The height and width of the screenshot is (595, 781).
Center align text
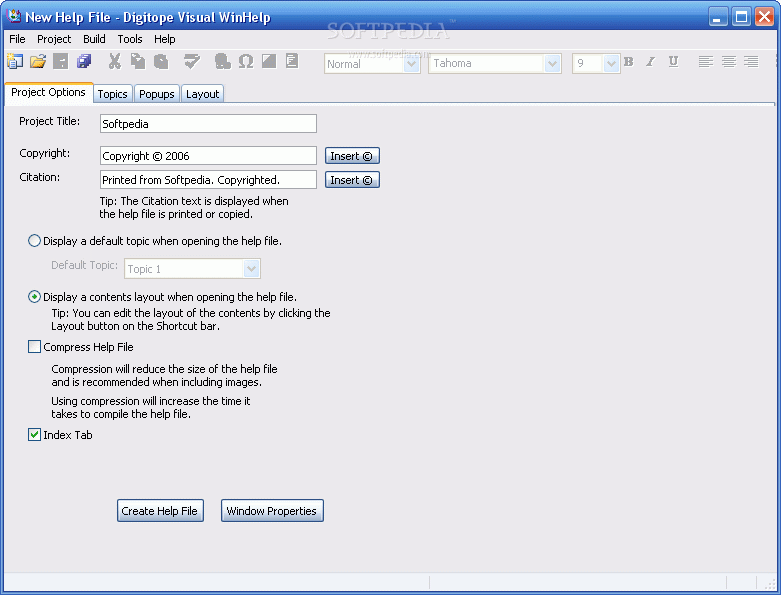(x=729, y=62)
